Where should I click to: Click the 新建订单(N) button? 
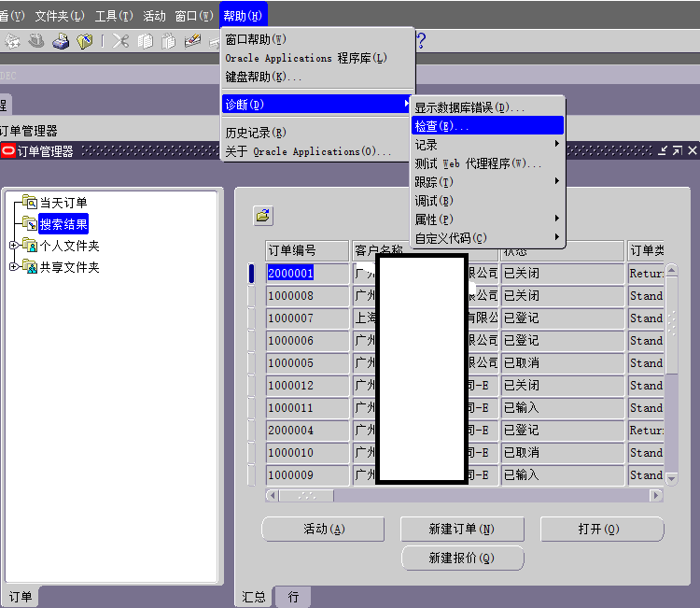pos(461,529)
